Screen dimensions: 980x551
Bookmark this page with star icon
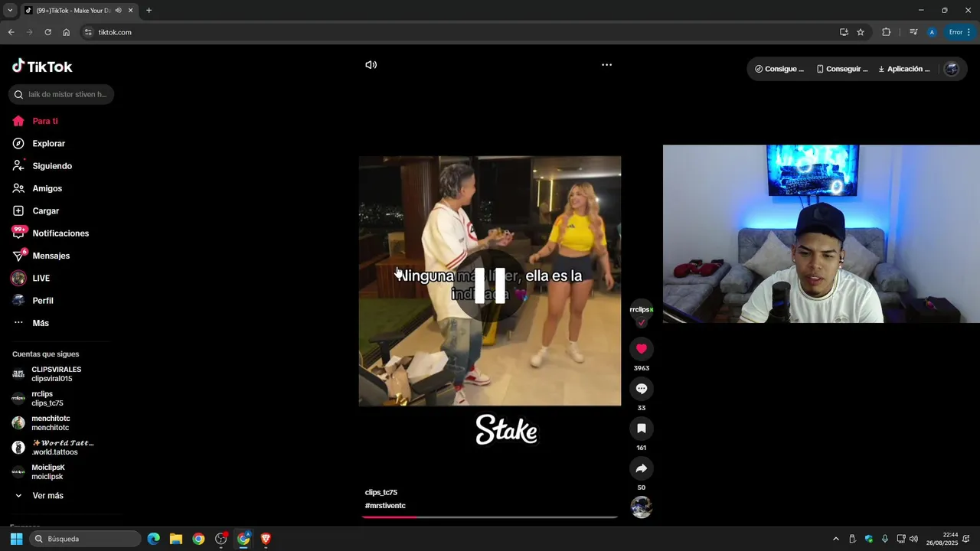[861, 32]
